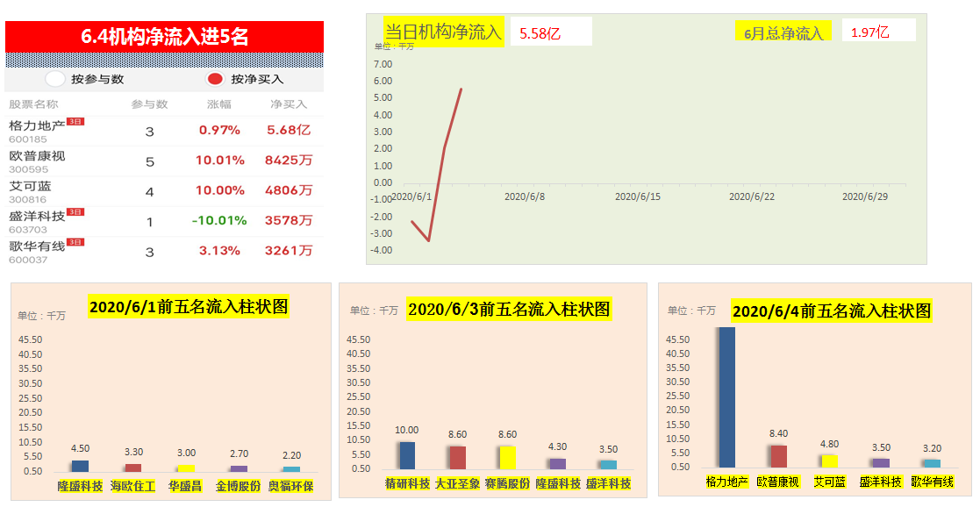
Task: Click the 大亚圣象 axis label
Action: click(x=457, y=483)
